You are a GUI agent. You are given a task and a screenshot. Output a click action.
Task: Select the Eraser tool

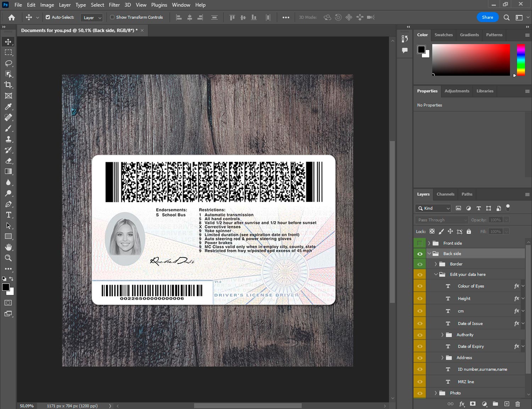tap(9, 161)
